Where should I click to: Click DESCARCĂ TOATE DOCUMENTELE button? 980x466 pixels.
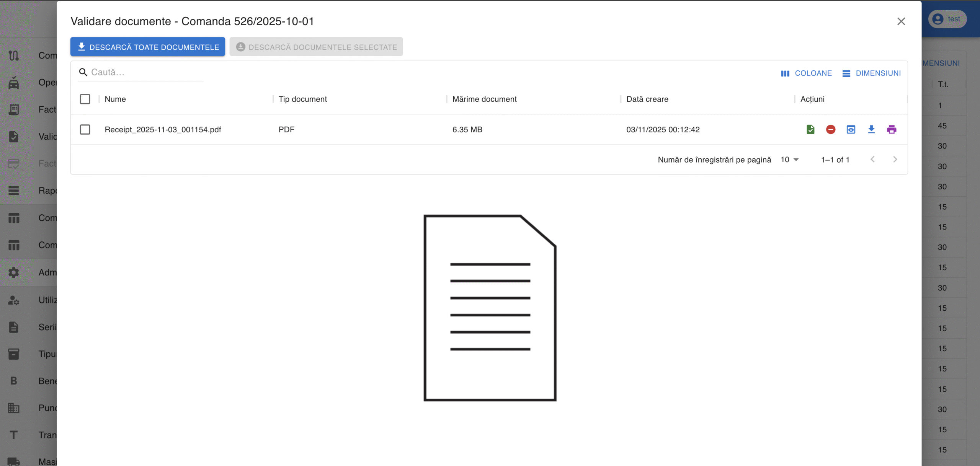[148, 47]
